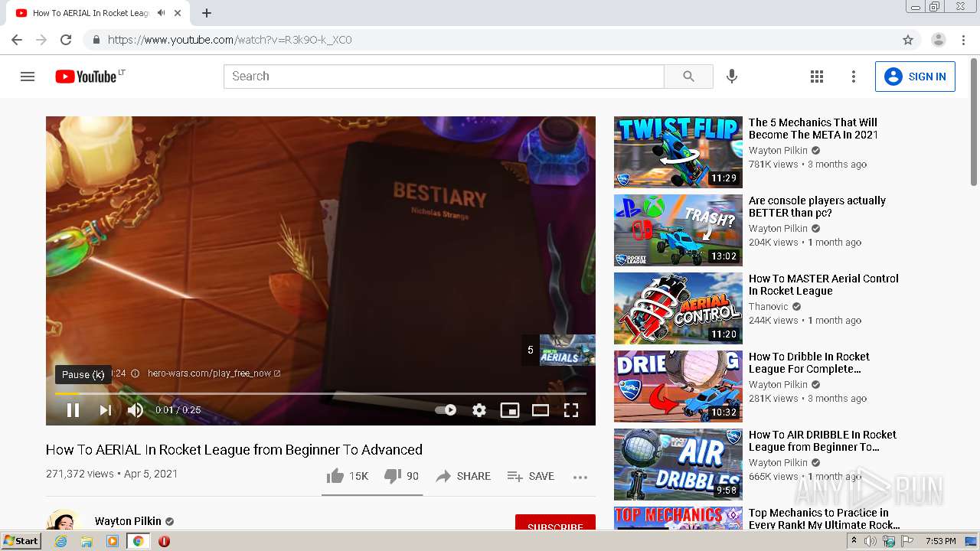The width and height of the screenshot is (980, 551).
Task: Click SAVE to playlist
Action: pos(531,476)
